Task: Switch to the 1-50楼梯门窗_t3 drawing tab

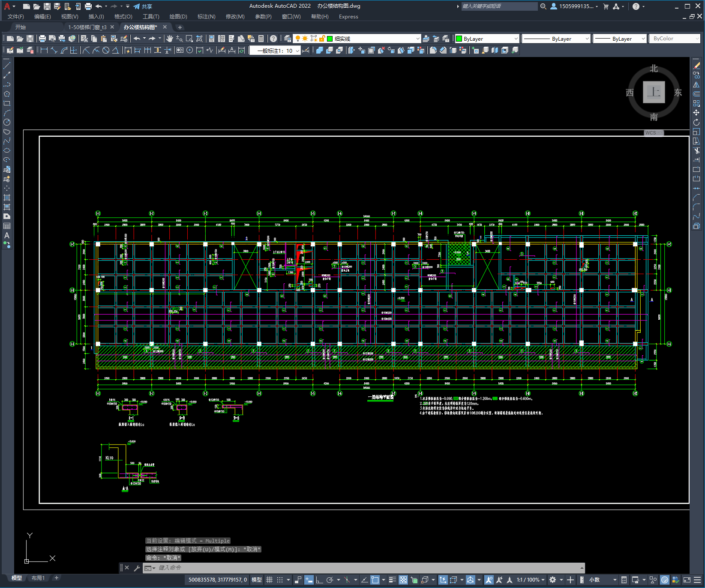Action: pyautogui.click(x=87, y=27)
